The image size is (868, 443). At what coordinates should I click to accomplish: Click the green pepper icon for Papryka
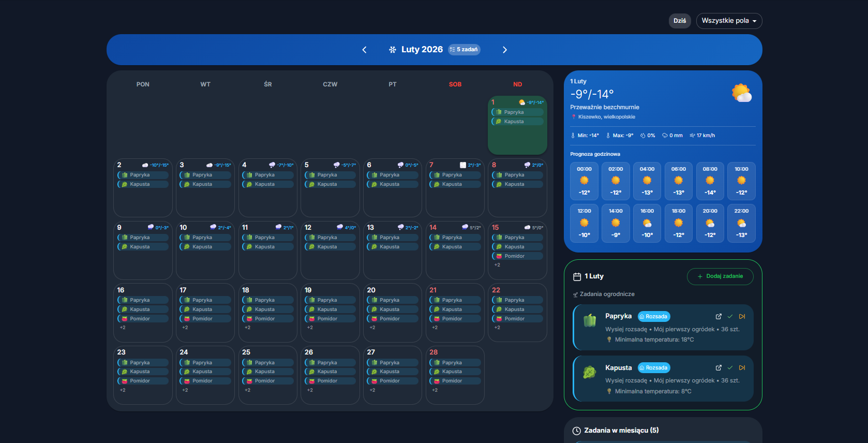(x=590, y=321)
